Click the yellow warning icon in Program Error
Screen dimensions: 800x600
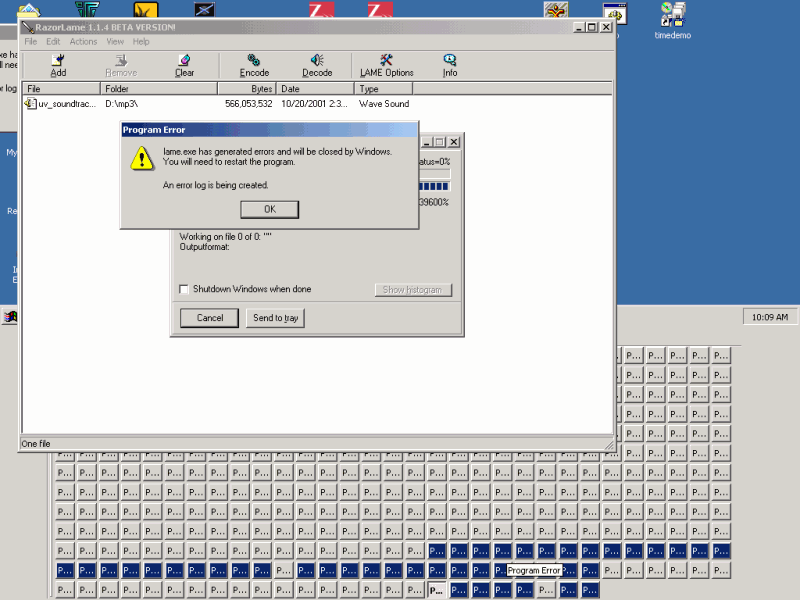coord(142,158)
